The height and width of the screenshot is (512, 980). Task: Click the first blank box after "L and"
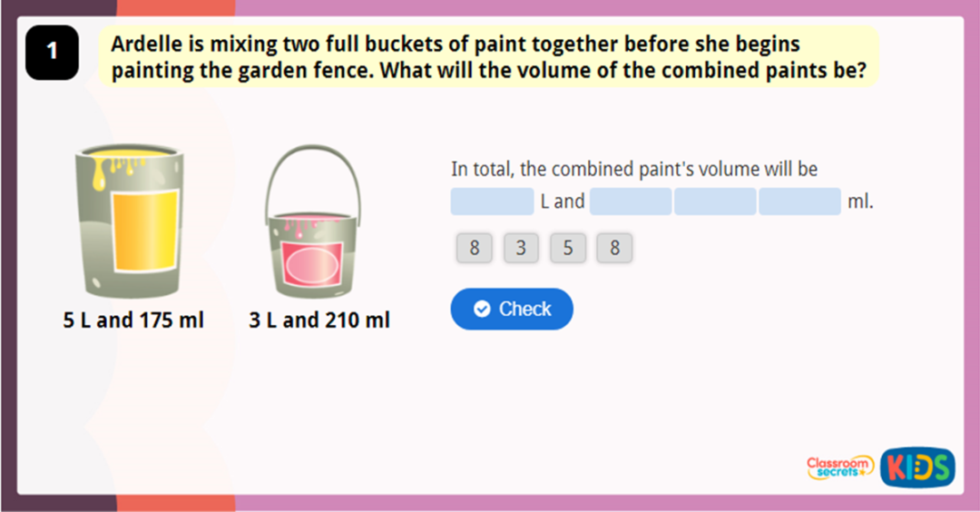pyautogui.click(x=631, y=202)
